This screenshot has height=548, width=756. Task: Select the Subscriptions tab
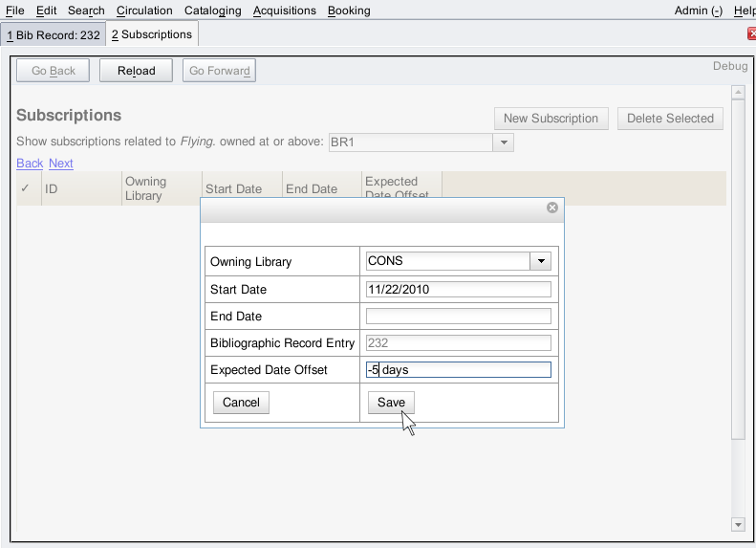(152, 34)
